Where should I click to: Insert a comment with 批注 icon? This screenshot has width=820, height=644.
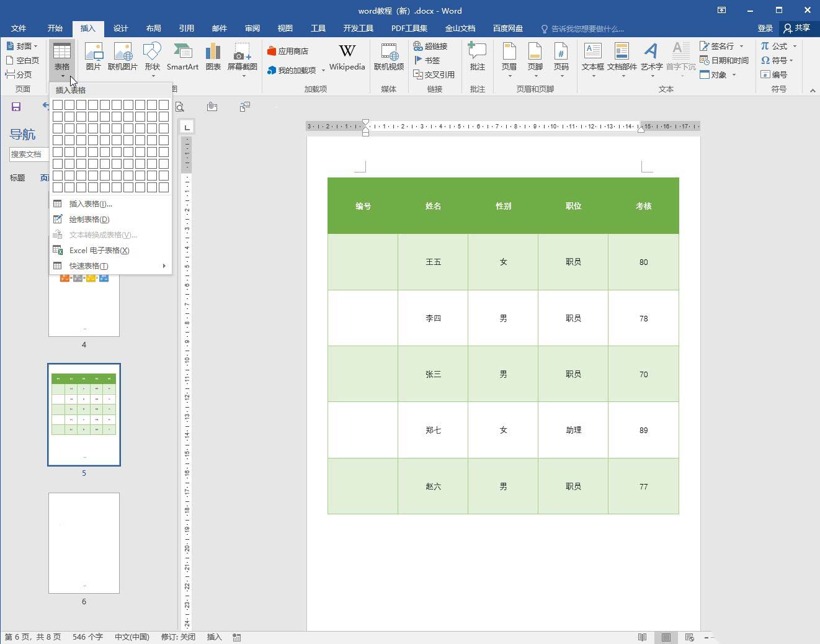click(x=477, y=56)
